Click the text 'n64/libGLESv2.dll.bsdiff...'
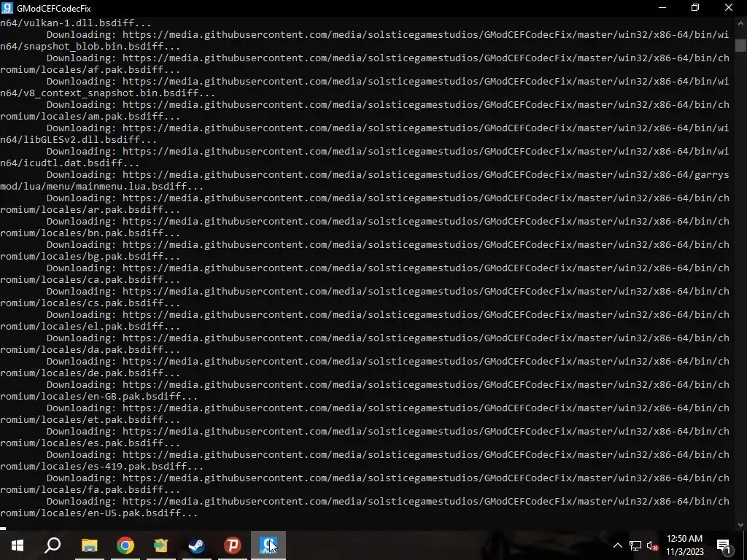The height and width of the screenshot is (560, 747). [x=78, y=139]
